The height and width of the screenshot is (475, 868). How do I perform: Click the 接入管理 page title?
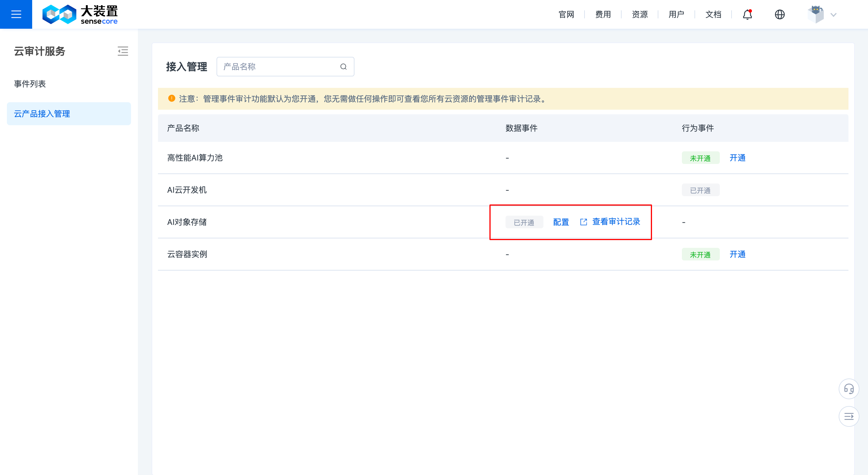click(x=186, y=67)
